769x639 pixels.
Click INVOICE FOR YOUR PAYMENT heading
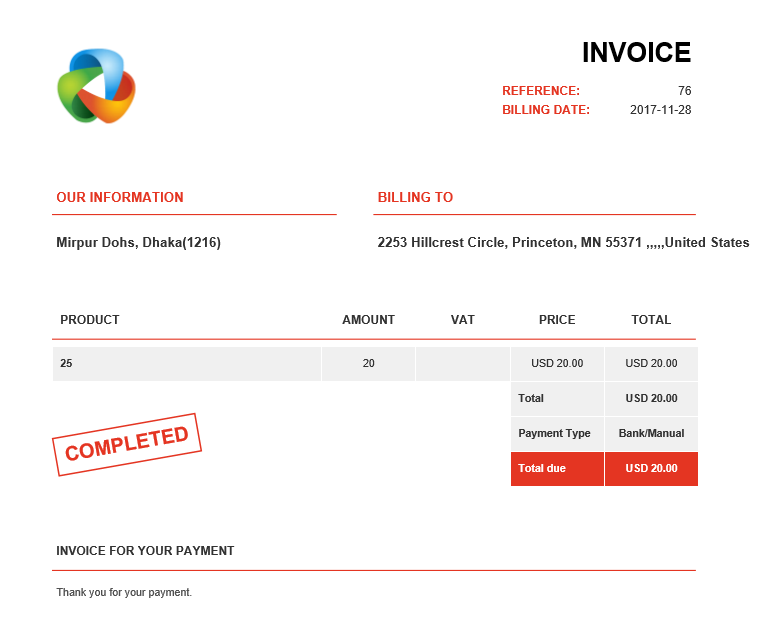145,551
